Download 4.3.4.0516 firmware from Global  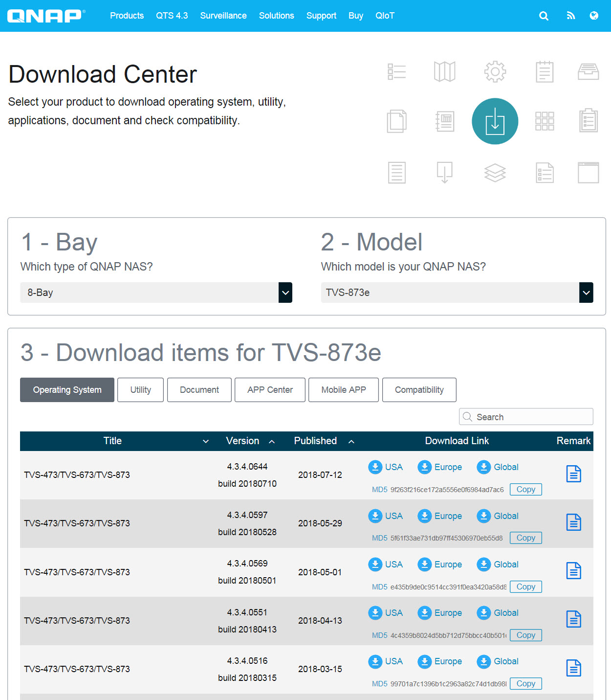pyautogui.click(x=498, y=661)
